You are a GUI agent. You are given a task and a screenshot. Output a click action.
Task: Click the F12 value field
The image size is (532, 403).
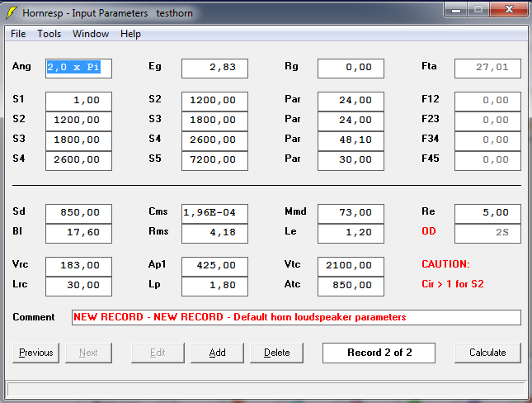pos(487,102)
